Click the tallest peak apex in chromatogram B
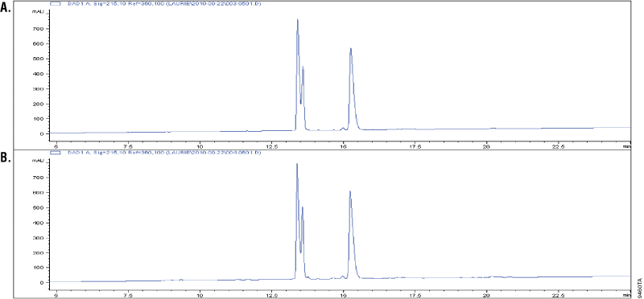Viewport: 644px width, 299px height. pyautogui.click(x=296, y=164)
